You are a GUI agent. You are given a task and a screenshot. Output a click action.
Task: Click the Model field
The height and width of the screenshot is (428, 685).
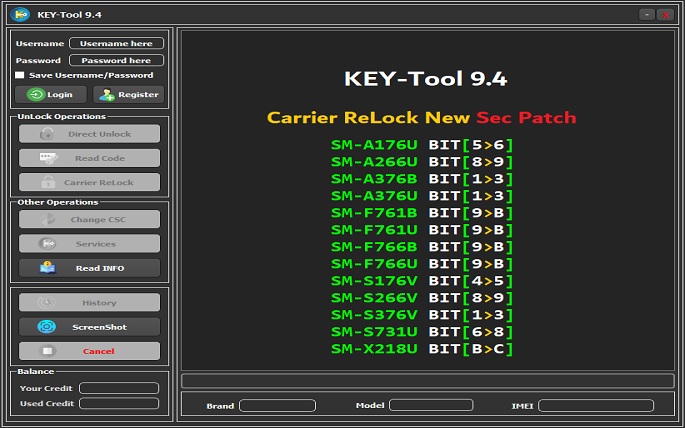tap(431, 405)
